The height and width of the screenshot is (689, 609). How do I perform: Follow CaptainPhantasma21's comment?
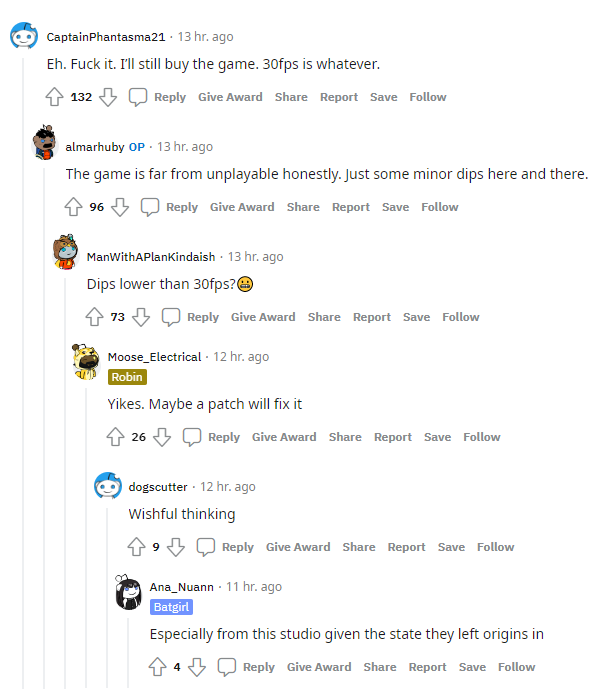point(428,97)
